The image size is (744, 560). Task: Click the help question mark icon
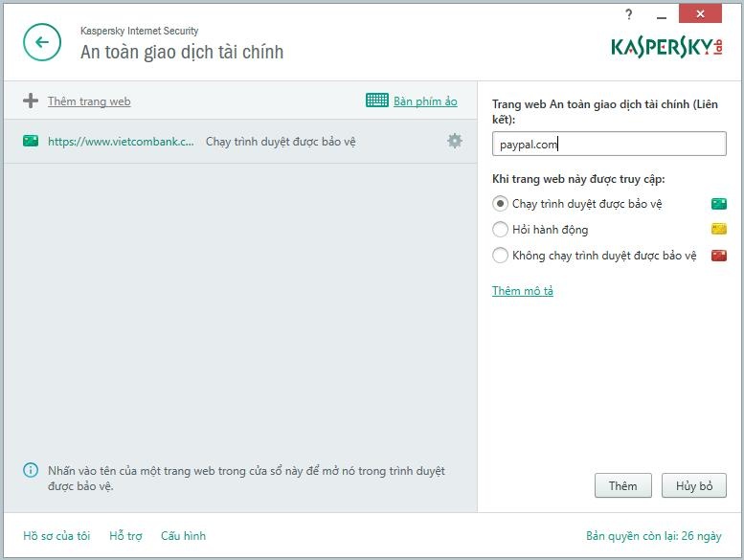[629, 14]
